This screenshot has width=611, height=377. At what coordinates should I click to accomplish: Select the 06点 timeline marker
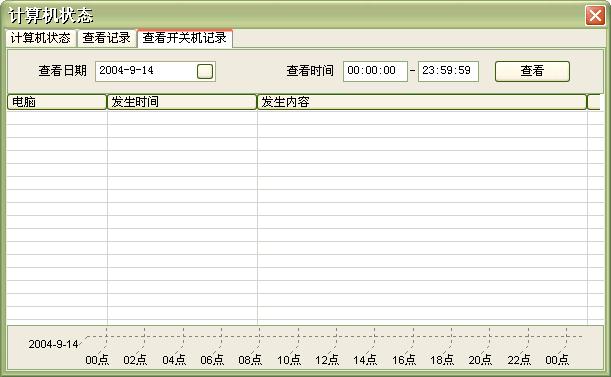pyautogui.click(x=212, y=359)
